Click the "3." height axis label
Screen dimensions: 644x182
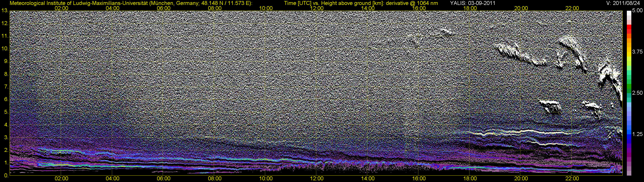pyautogui.click(x=6, y=138)
